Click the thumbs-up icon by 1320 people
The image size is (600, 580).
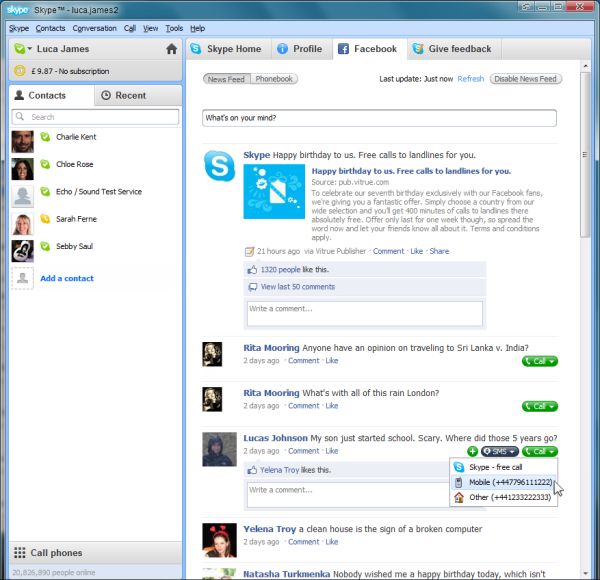[252, 270]
